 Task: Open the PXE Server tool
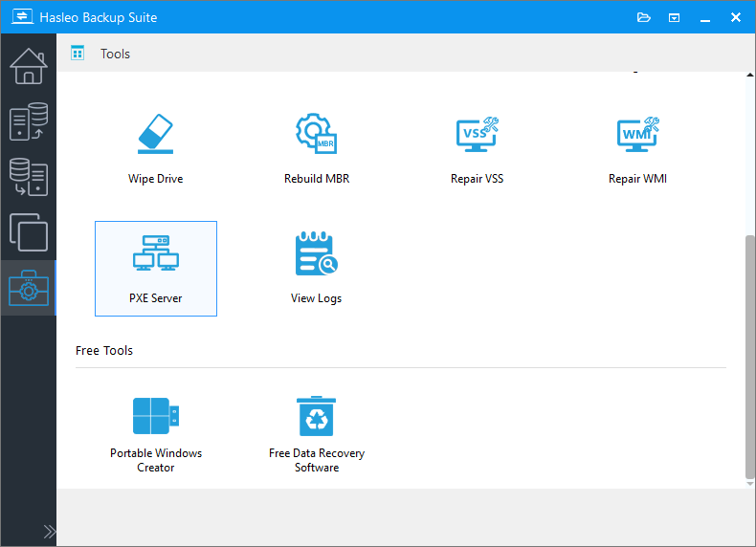[156, 269]
